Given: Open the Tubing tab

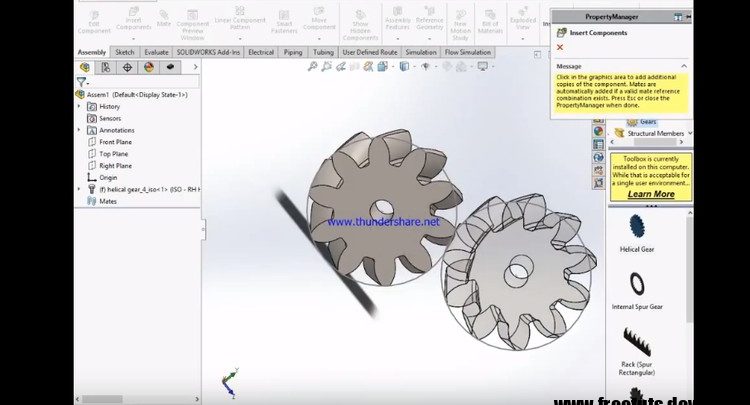Looking at the screenshot, I should [323, 52].
